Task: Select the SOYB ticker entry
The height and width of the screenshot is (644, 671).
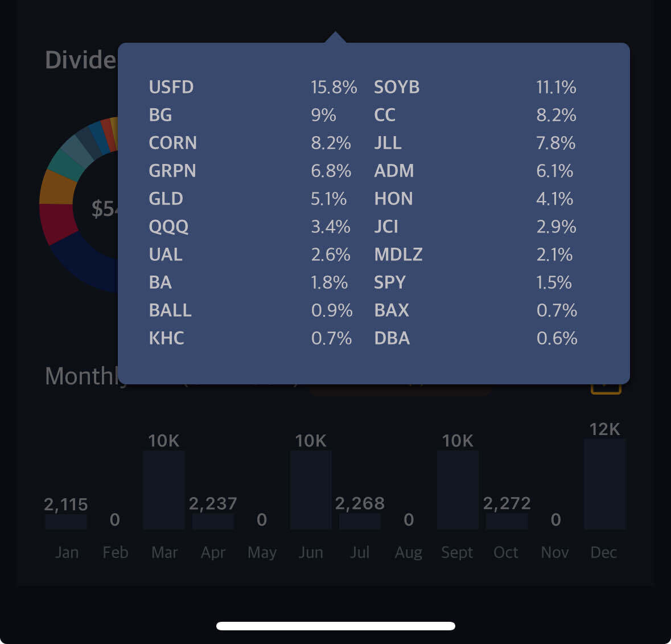Action: pyautogui.click(x=397, y=87)
